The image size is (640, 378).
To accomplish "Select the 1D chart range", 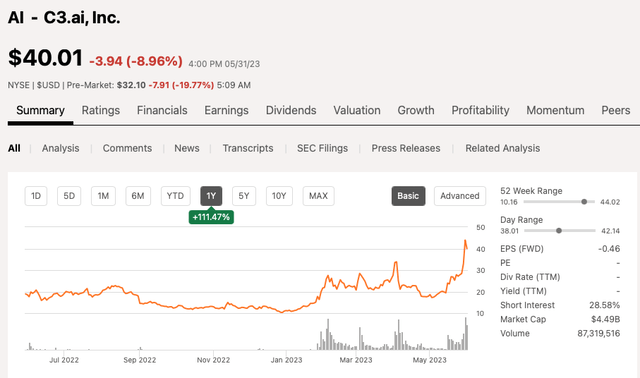I will click(x=36, y=196).
